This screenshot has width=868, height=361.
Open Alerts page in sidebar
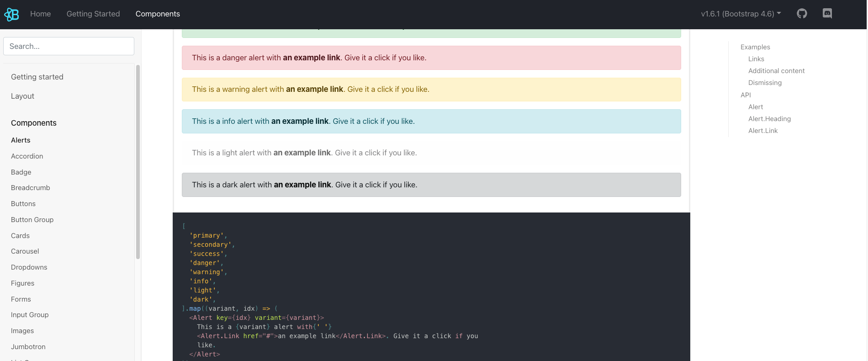point(21,140)
